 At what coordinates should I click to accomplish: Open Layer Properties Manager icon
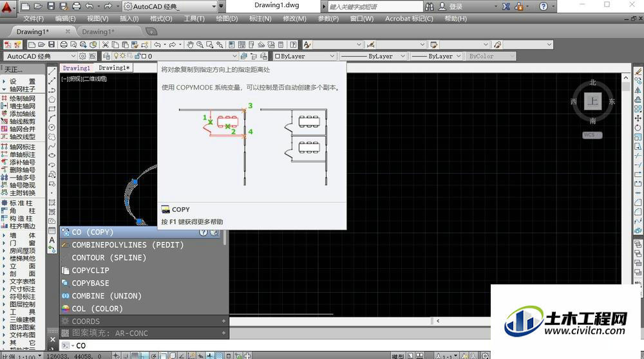(107, 56)
